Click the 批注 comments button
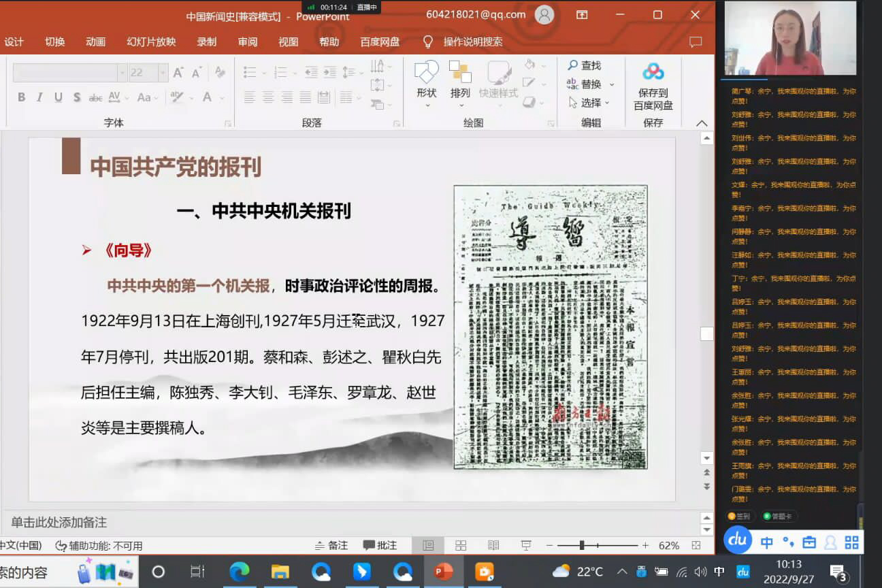The width and height of the screenshot is (882, 588). 380,545
